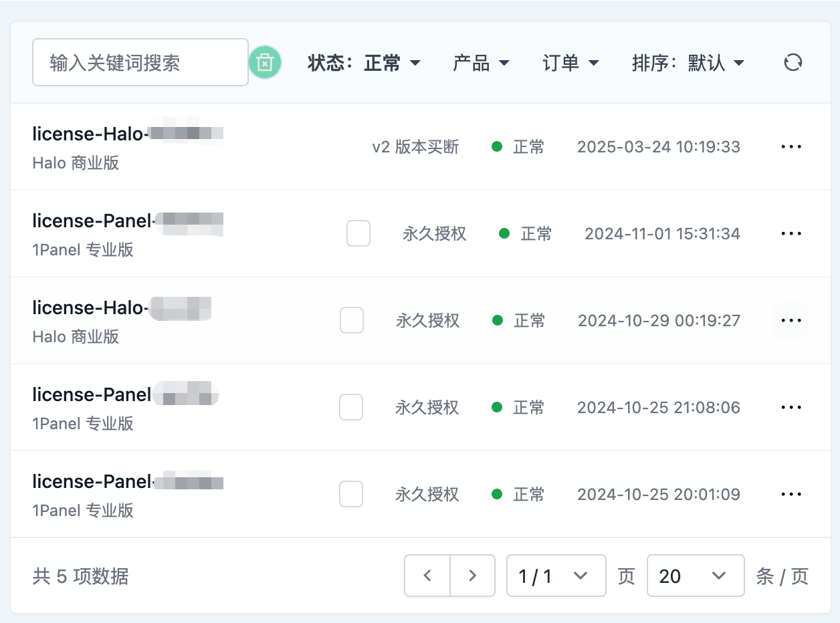This screenshot has height=623, width=840.
Task: Open the first license-Halo entry
Action: click(x=128, y=134)
